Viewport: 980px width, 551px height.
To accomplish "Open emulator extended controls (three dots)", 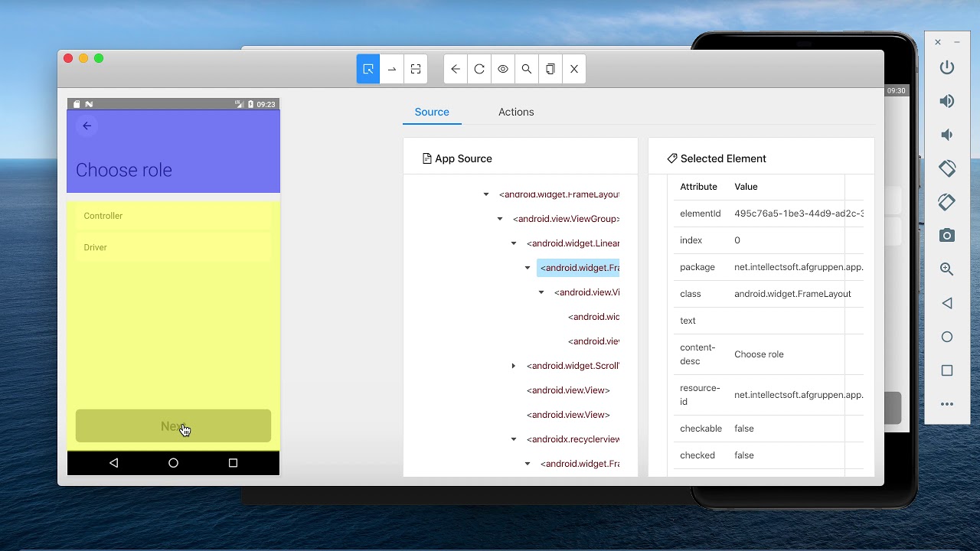I will (947, 404).
